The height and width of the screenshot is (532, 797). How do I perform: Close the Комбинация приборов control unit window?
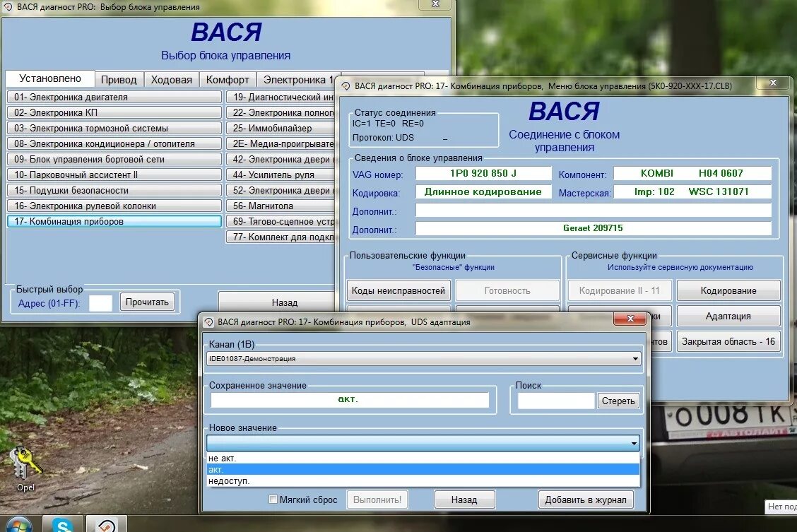[772, 83]
